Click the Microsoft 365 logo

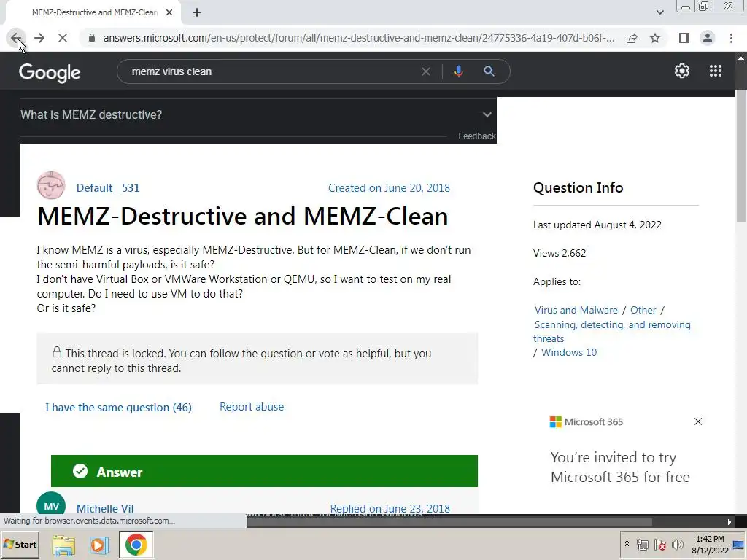[x=587, y=422]
